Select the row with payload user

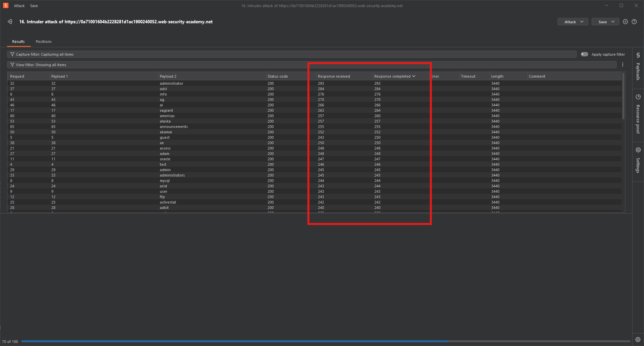(315, 191)
